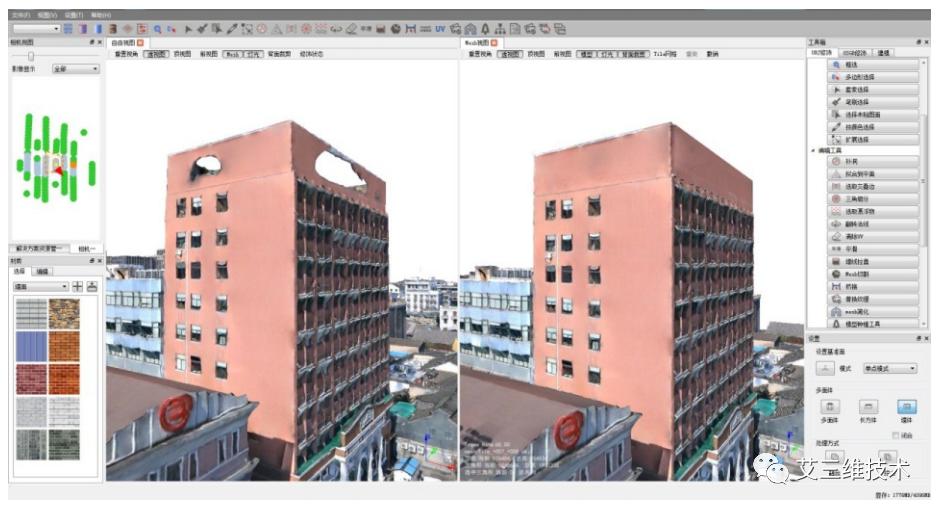
Task: Click the eyedropper color-select toolbar icon
Action: [x=232, y=28]
